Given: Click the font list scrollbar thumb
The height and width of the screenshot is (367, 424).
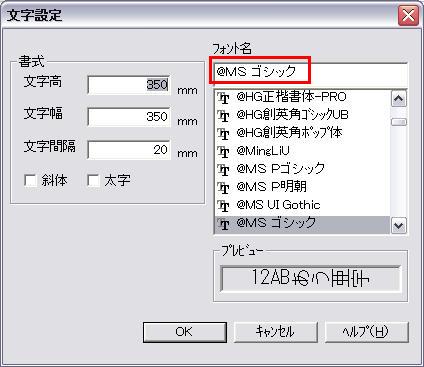Looking at the screenshot, I should 399,122.
